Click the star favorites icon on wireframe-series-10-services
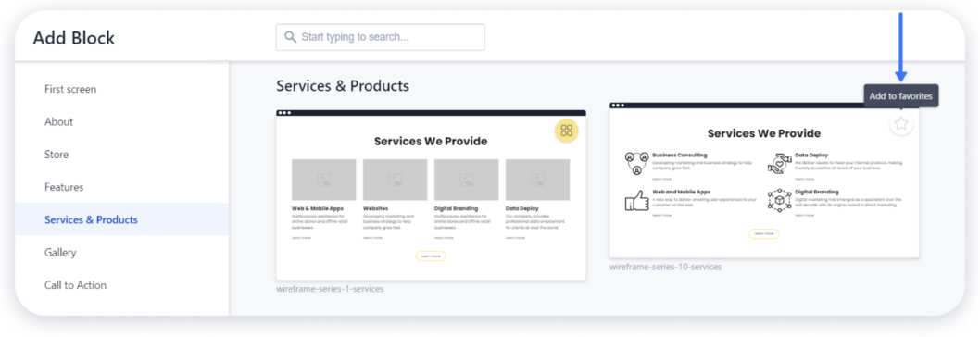This screenshot has width=980, height=337. (900, 124)
